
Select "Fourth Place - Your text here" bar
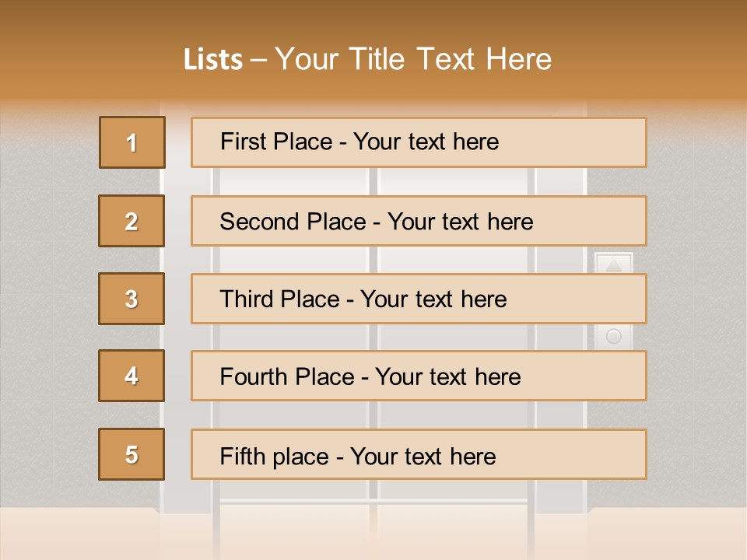pos(419,376)
